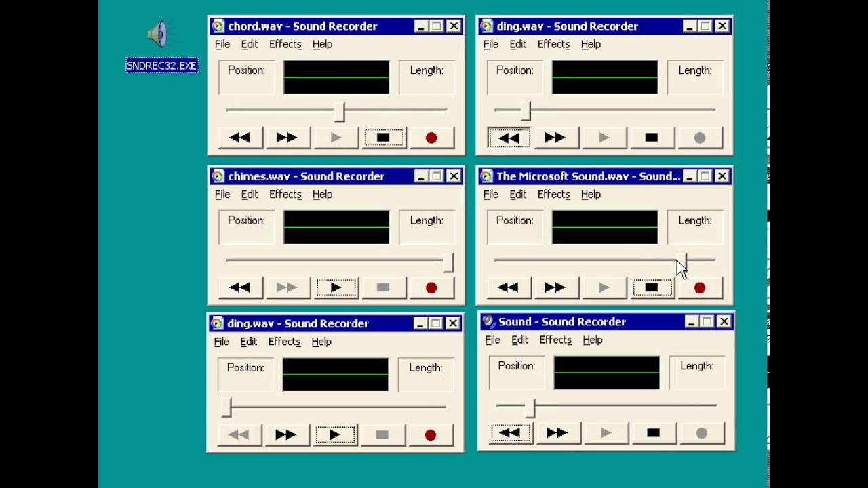The width and height of the screenshot is (868, 488).
Task: Click the Length box in chimes.wav window
Action: [427, 227]
